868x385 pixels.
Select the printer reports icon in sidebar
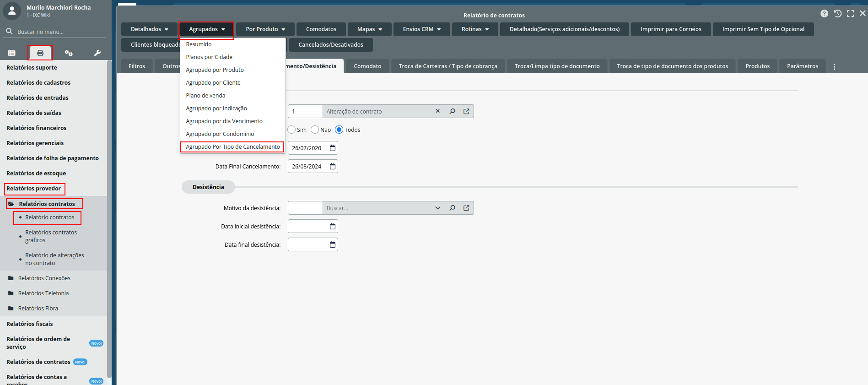click(40, 53)
